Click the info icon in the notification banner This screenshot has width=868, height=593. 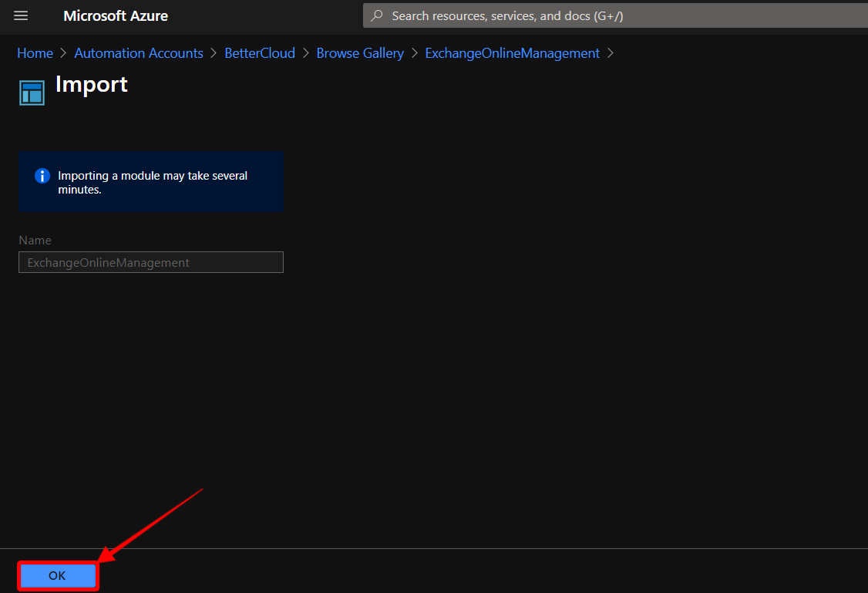(42, 176)
